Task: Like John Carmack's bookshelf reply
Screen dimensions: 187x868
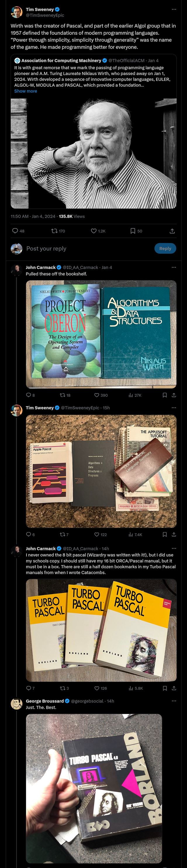Action: 97,395
